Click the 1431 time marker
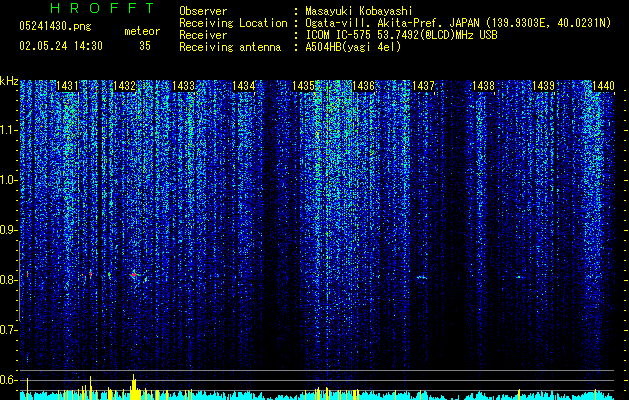Screen dimensions: 629x400 pos(67,86)
